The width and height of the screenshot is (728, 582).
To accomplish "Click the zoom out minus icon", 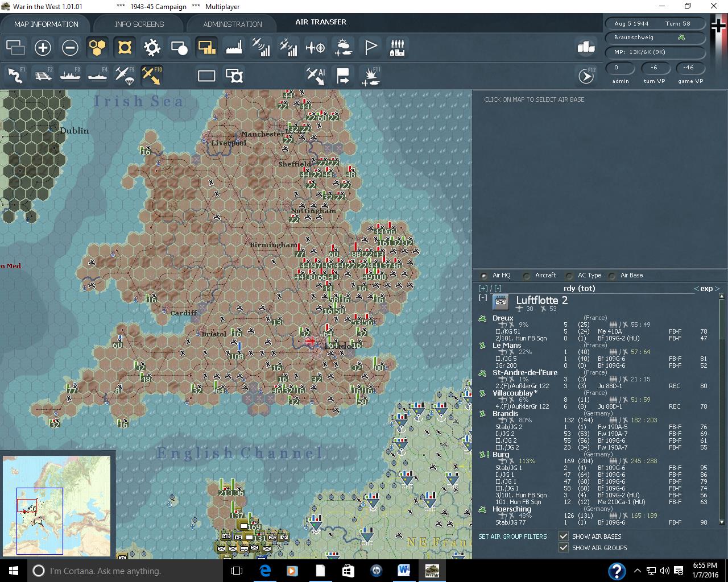I will 70,48.
